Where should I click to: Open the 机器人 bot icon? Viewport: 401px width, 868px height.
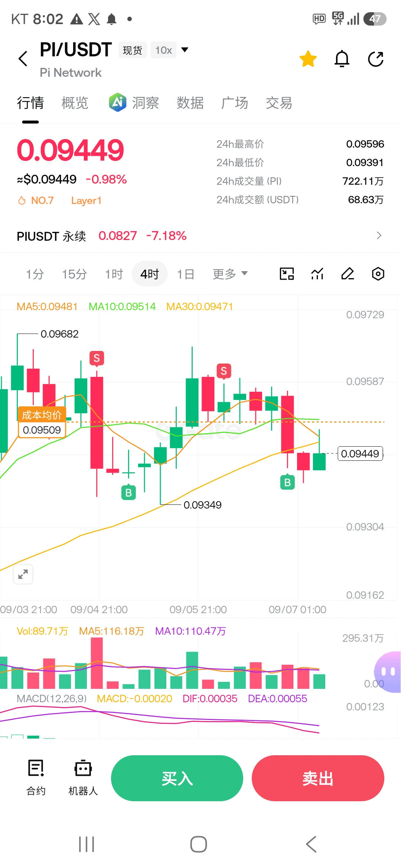[x=83, y=777]
